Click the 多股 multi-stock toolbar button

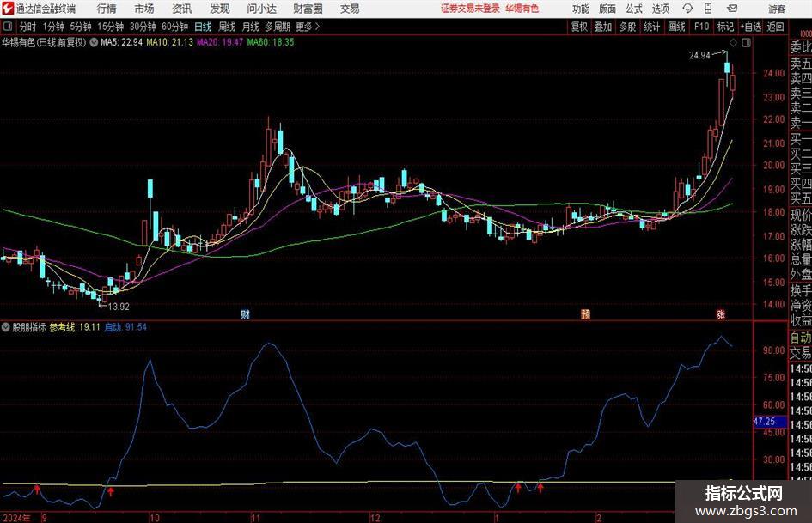tap(627, 27)
